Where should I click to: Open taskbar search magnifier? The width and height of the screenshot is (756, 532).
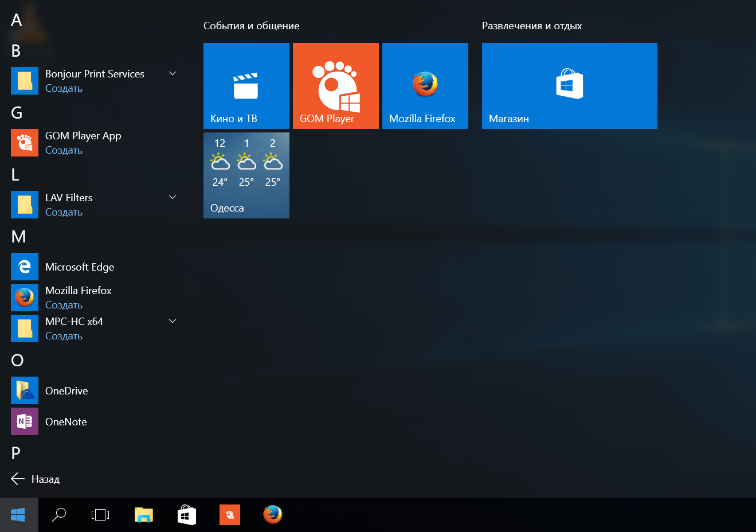click(59, 515)
